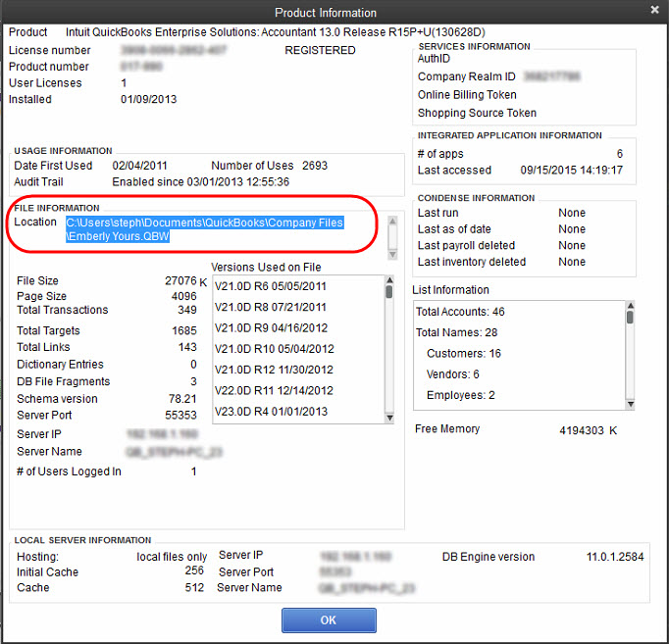Click the List Information scrollbar up arrow
This screenshot has width=669, height=644.
(x=631, y=305)
